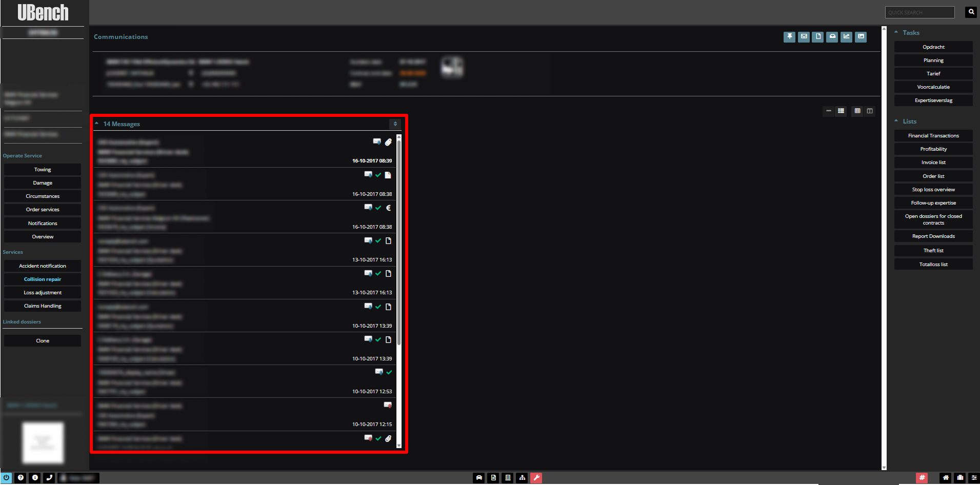
Task: Switch to two-column split layout view
Action: pyautogui.click(x=870, y=111)
